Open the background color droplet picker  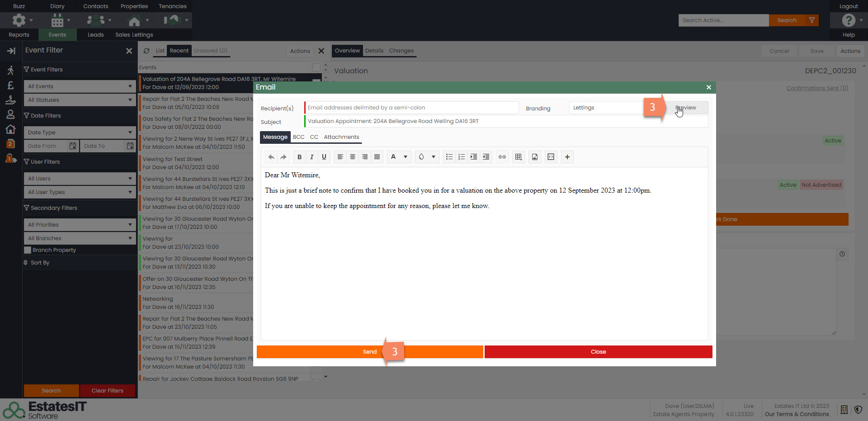(x=421, y=157)
